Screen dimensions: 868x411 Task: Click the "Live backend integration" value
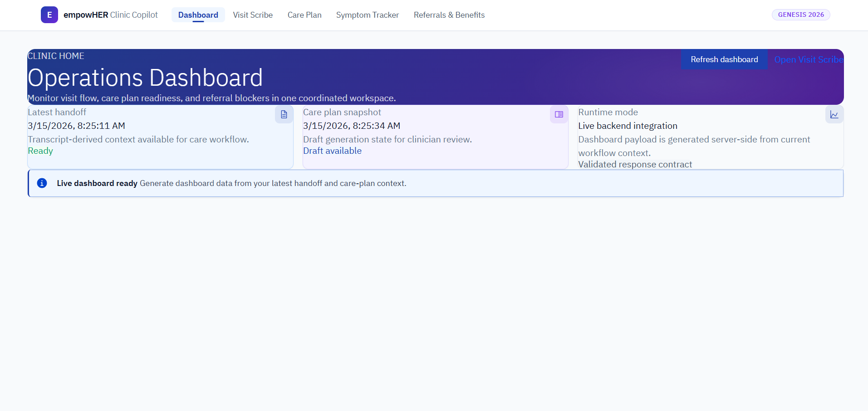628,126
